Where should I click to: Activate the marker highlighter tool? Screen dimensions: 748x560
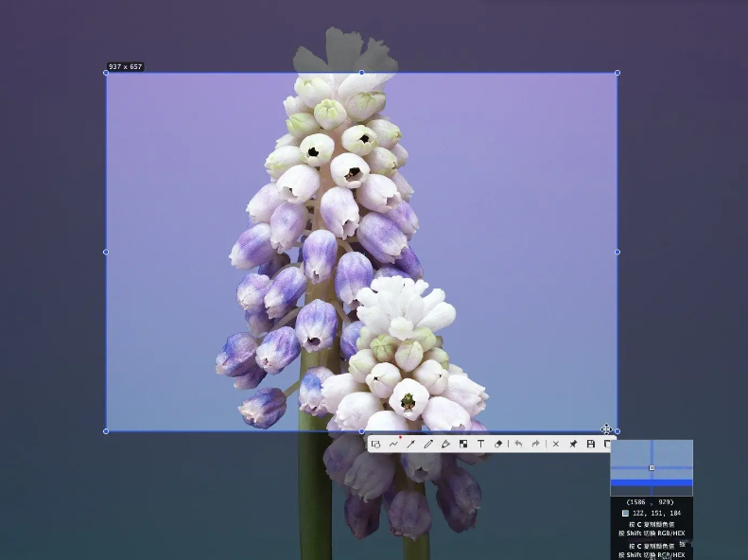click(x=445, y=444)
